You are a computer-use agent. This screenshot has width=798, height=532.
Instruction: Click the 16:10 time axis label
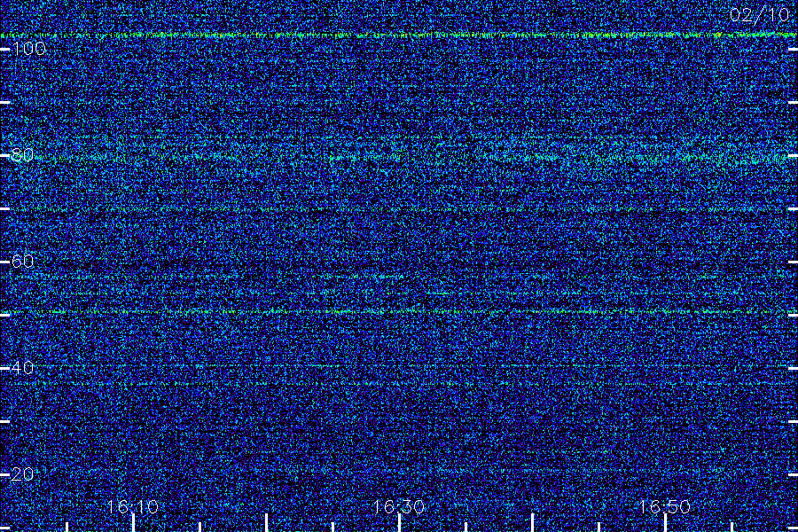pos(133,506)
